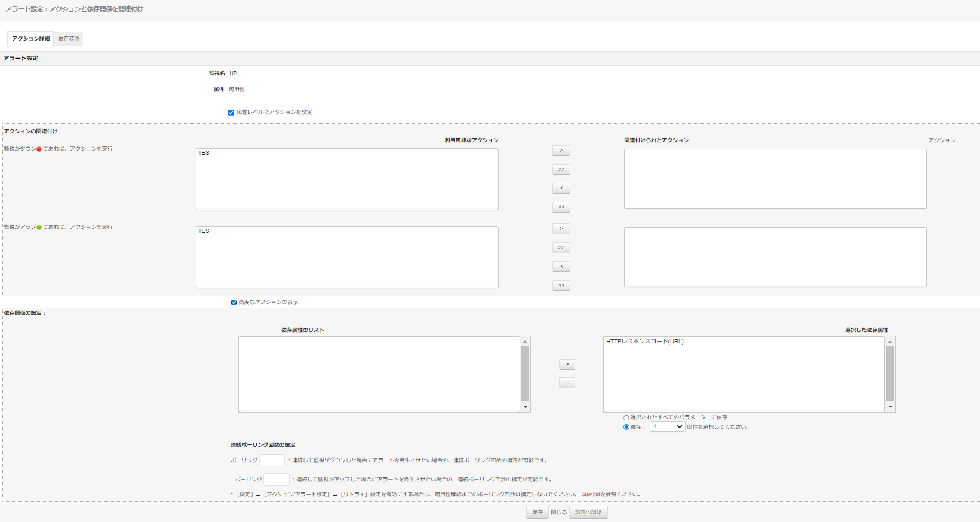Click the first ポーリング input field
Screen dimensions: 980x522
pos(272,460)
